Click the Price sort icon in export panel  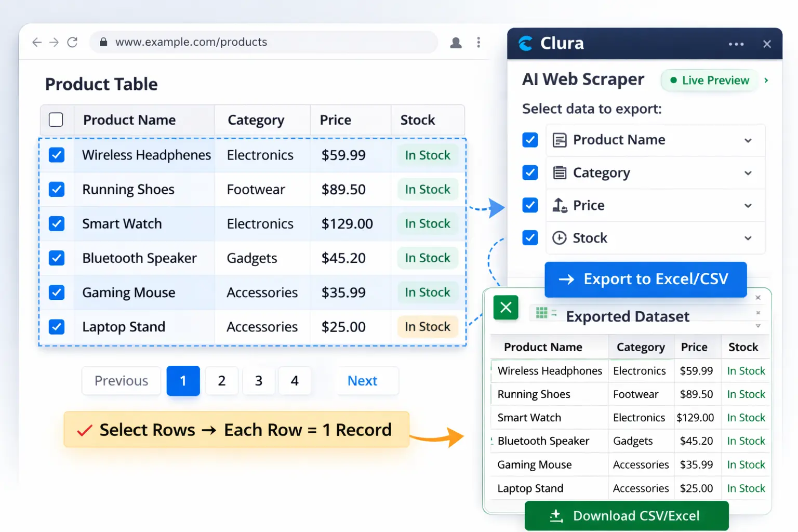tap(560, 205)
